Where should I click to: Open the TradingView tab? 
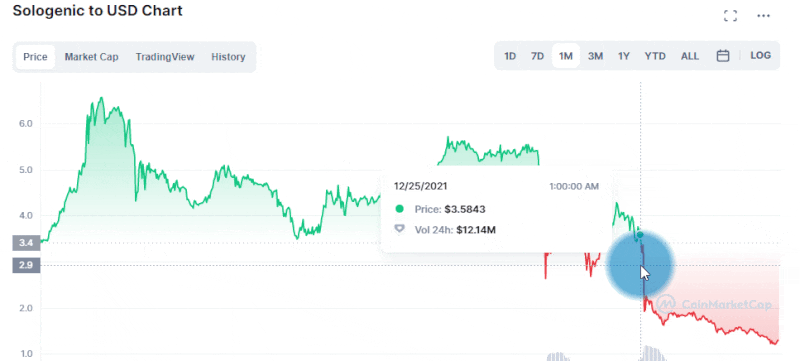tap(165, 57)
